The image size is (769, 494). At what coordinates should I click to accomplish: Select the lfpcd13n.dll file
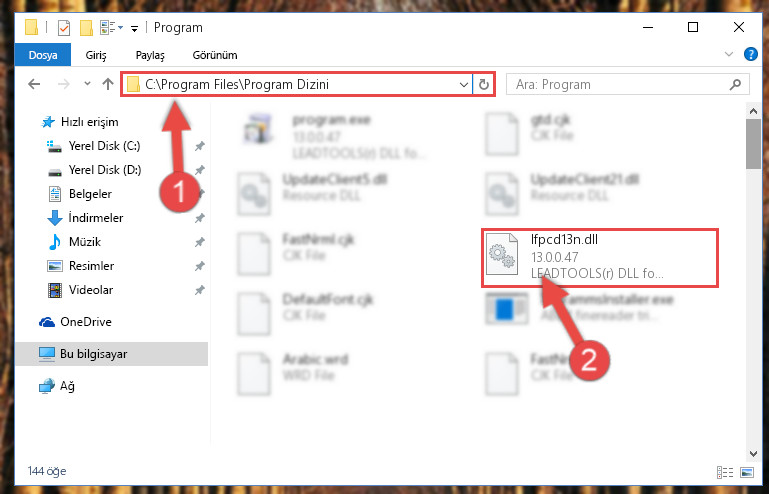pos(599,258)
